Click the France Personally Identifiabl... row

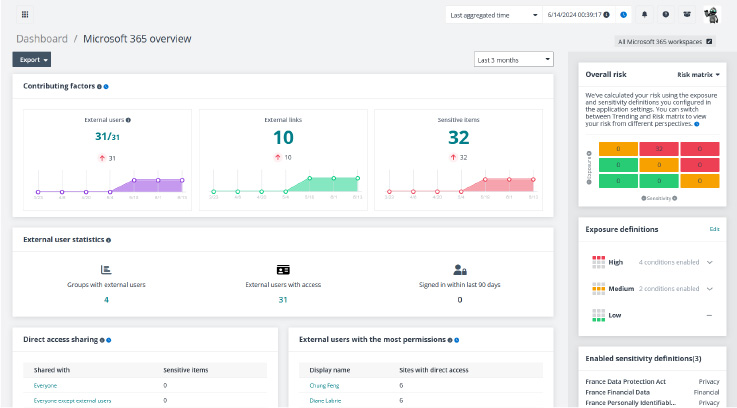(x=652, y=403)
